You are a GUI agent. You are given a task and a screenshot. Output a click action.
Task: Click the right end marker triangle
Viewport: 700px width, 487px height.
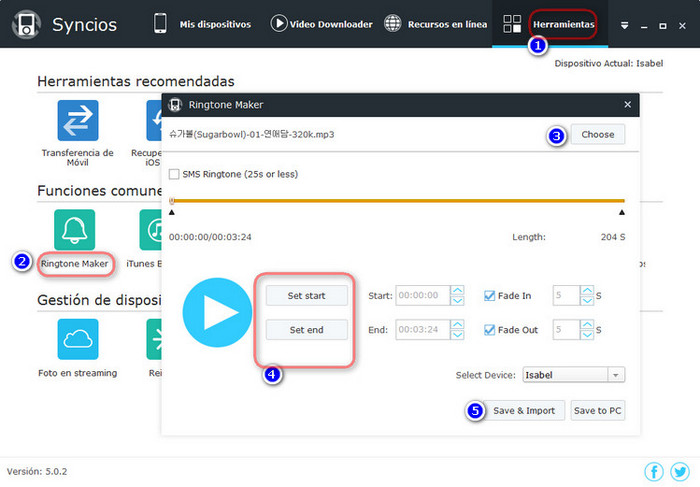coord(622,212)
